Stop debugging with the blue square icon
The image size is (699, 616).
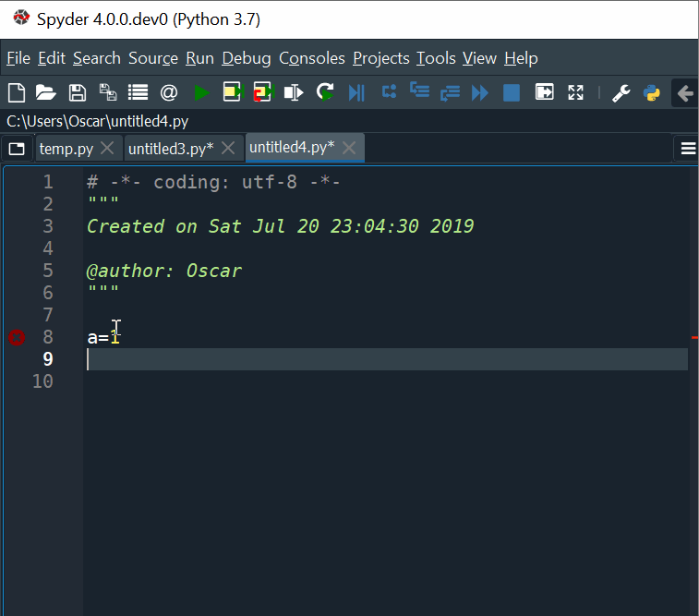point(512,92)
